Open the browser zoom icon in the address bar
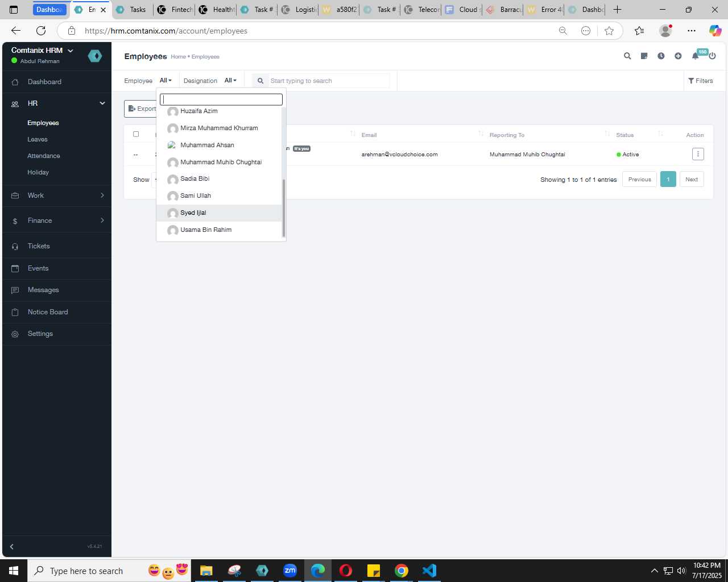Screen dimensions: 728x582 pyautogui.click(x=563, y=31)
